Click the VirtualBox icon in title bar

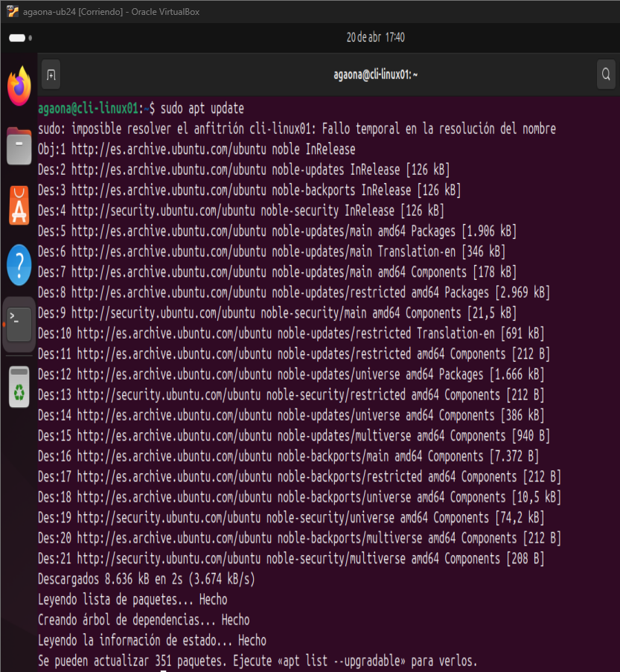tap(11, 10)
